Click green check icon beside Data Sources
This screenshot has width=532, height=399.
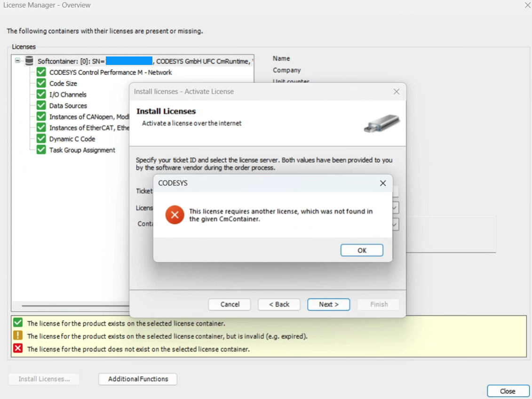(41, 106)
